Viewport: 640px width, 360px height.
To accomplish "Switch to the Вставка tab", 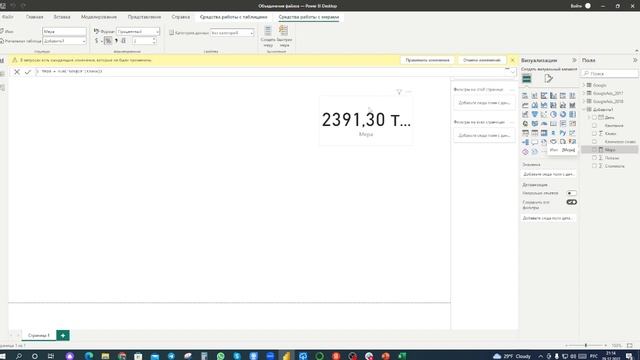I will pos(62,17).
